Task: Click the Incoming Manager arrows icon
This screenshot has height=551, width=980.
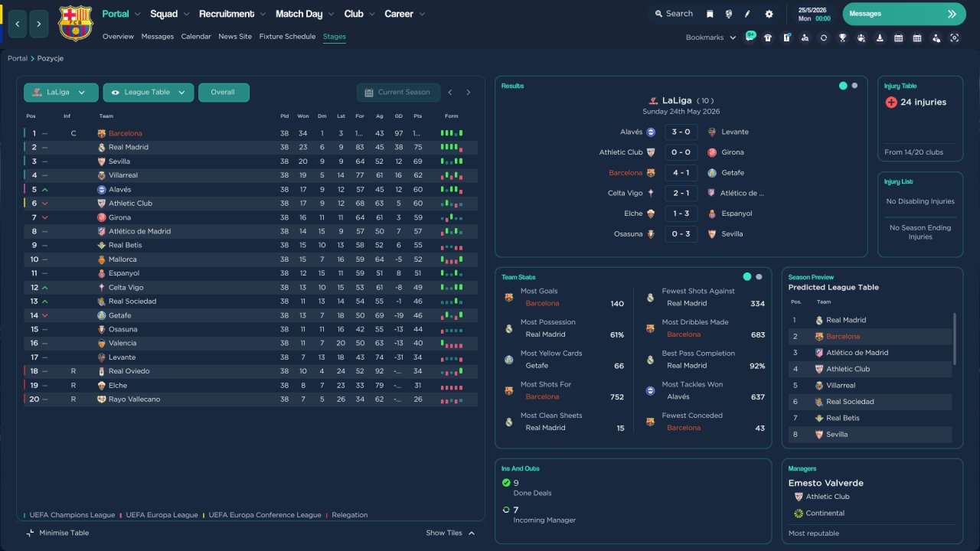Action: point(505,510)
